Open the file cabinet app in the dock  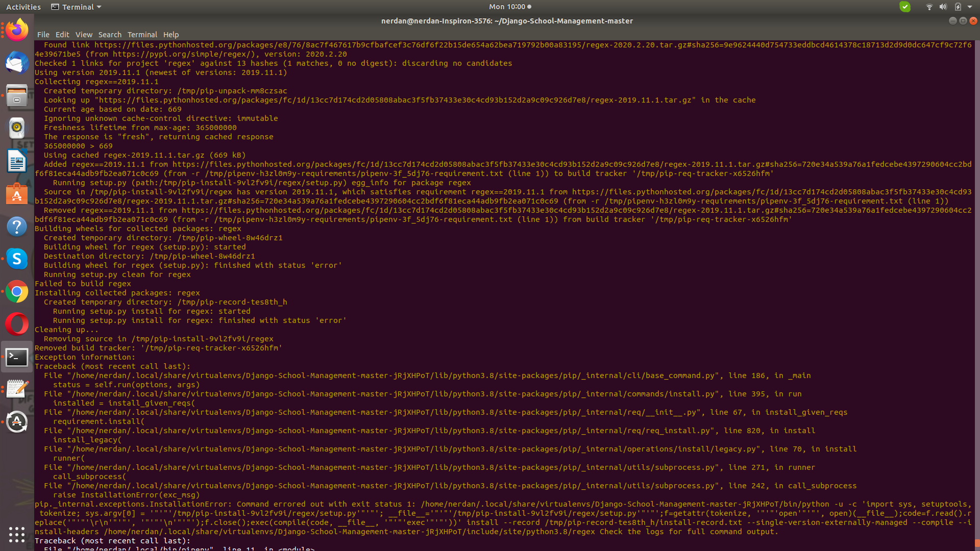click(17, 95)
